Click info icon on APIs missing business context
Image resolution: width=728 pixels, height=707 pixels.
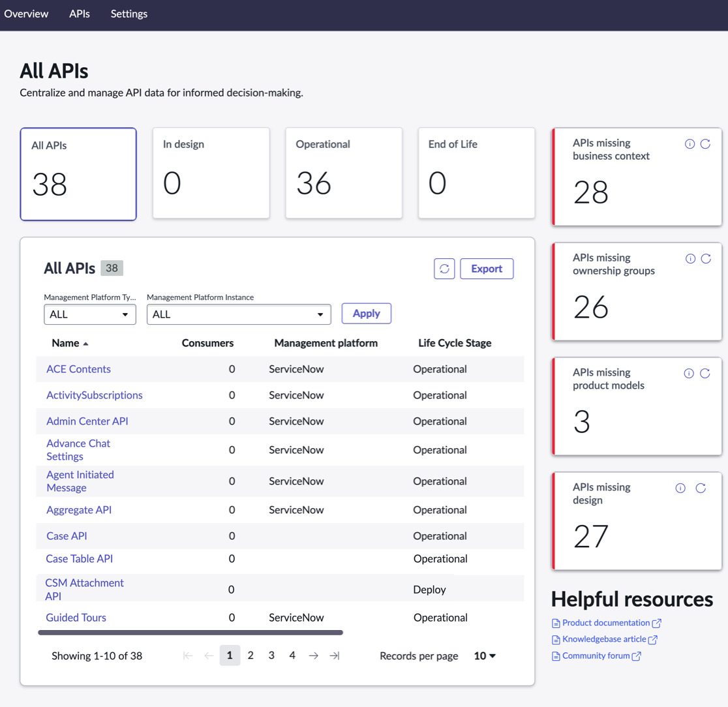[x=690, y=144]
